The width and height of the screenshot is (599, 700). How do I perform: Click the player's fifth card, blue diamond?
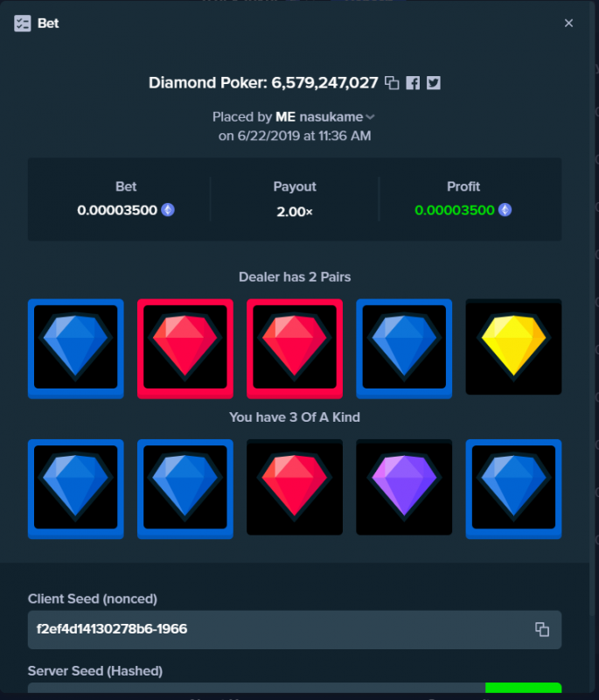(x=513, y=489)
